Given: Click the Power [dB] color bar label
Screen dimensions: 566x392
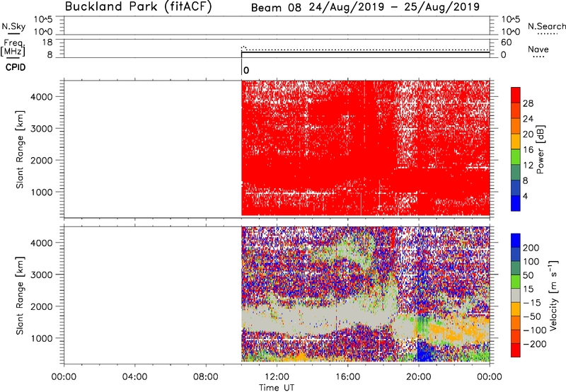Looking at the screenshot, I should pyautogui.click(x=541, y=149).
